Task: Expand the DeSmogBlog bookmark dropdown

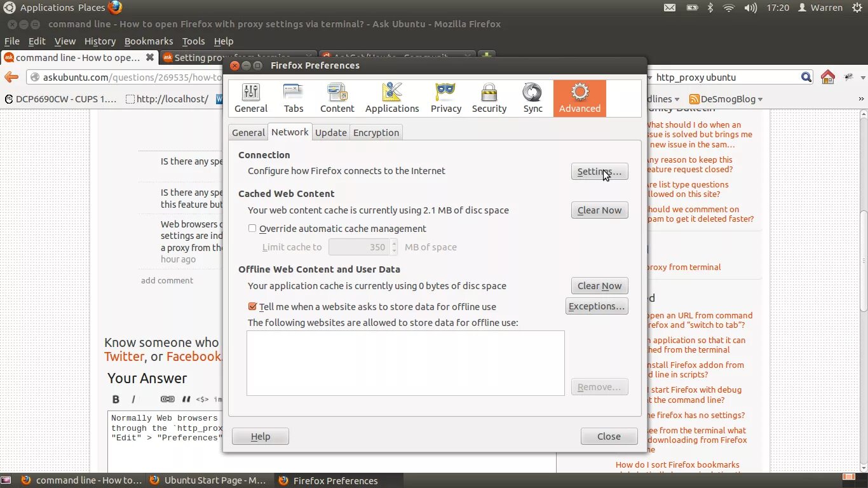Action: (760, 99)
